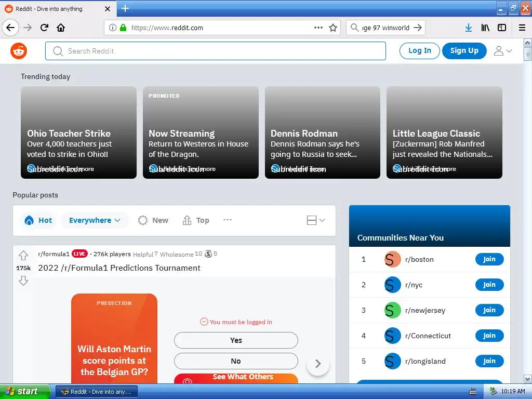The height and width of the screenshot is (399, 532).
Task: Click the Sign Up button
Action: click(x=464, y=51)
